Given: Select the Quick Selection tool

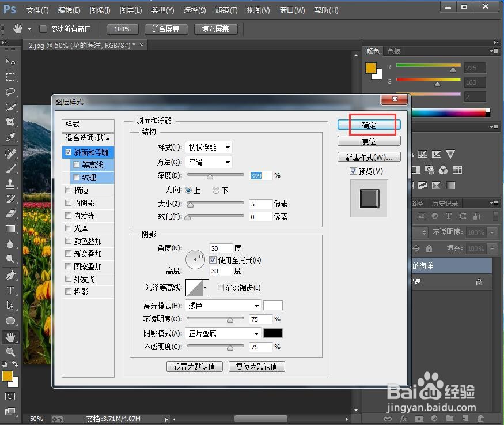Looking at the screenshot, I should pos(10,107).
